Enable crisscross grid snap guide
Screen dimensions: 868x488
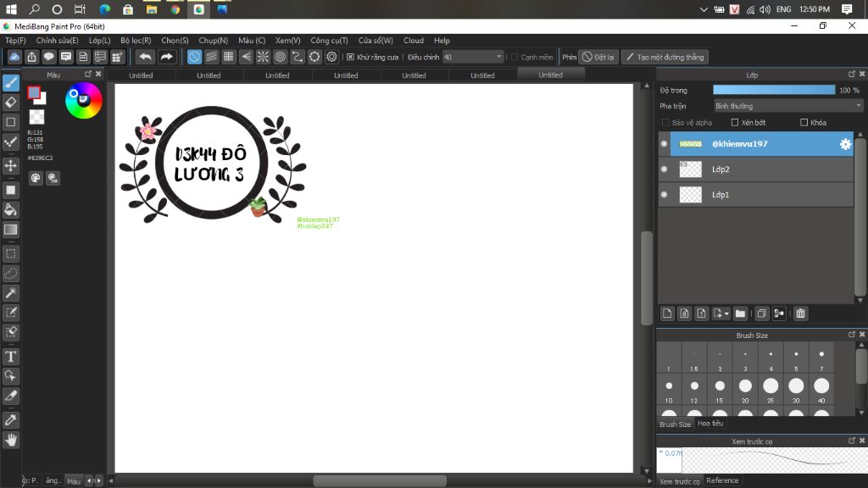(229, 57)
